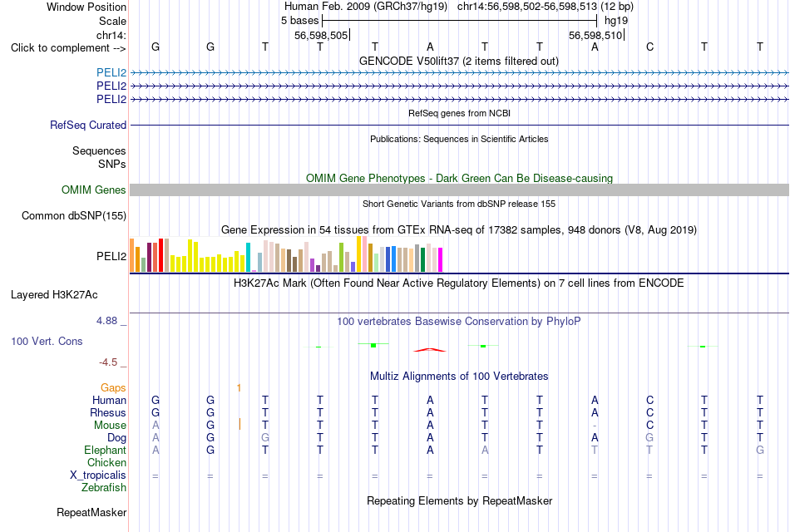Open Repeating Elements by RepeatMasker title
Screen dimensions: 790x532
459,500
